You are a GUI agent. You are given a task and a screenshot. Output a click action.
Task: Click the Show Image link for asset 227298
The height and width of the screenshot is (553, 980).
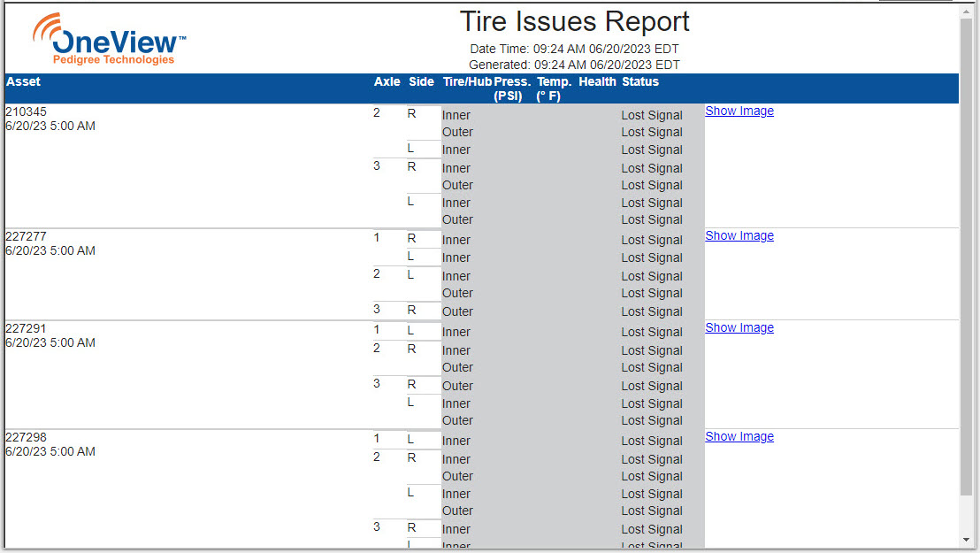[x=739, y=436]
